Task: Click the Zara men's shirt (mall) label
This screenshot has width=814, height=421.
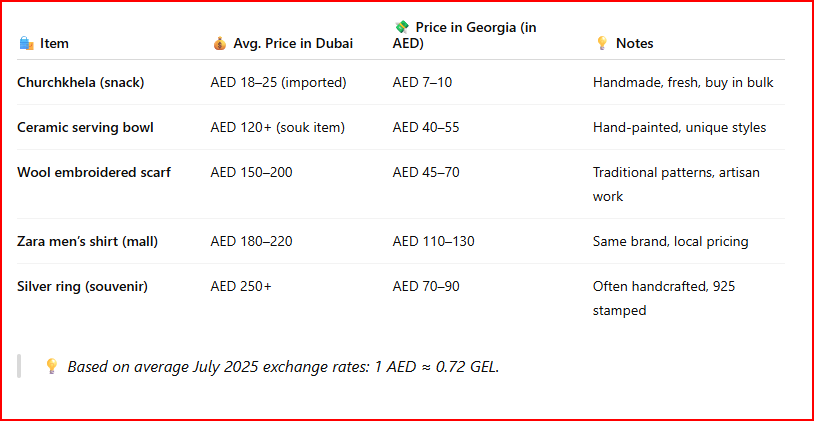Action: tap(88, 241)
